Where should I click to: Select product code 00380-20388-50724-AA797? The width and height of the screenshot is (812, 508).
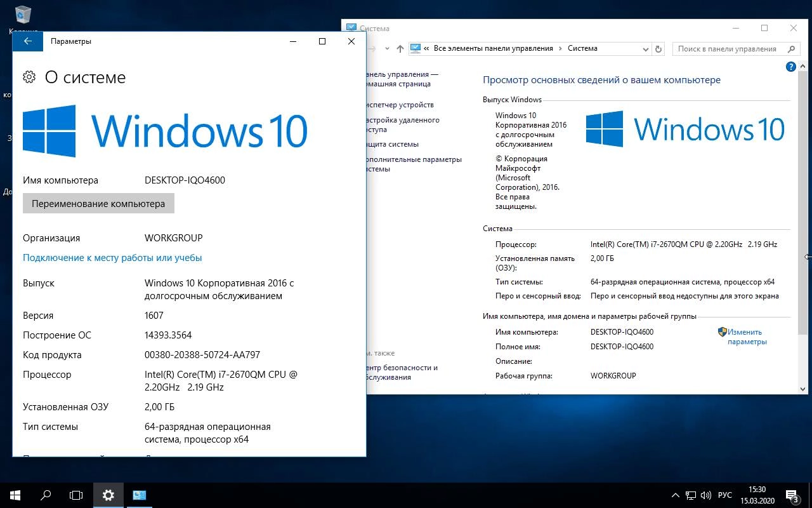[202, 355]
